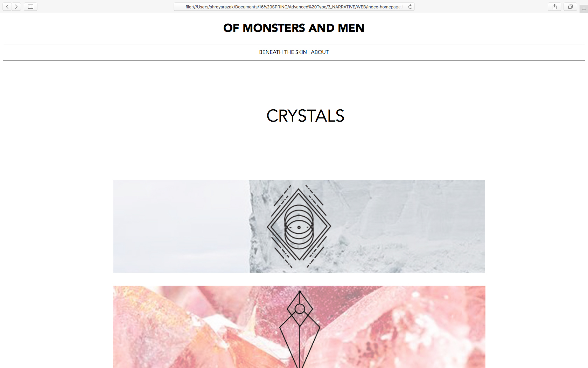Click the separator bar between nav links
Viewport: 588px width, 368px height.
pyautogui.click(x=309, y=52)
